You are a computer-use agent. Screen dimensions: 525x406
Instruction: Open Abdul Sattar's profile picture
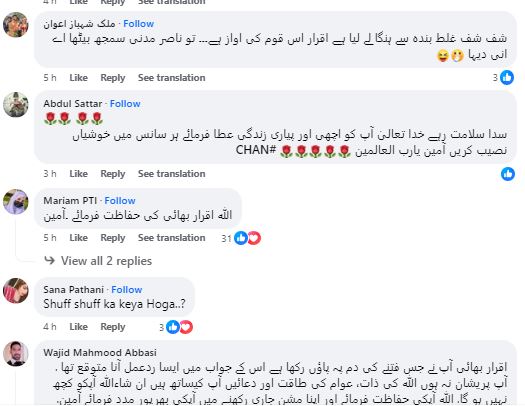pyautogui.click(x=16, y=105)
